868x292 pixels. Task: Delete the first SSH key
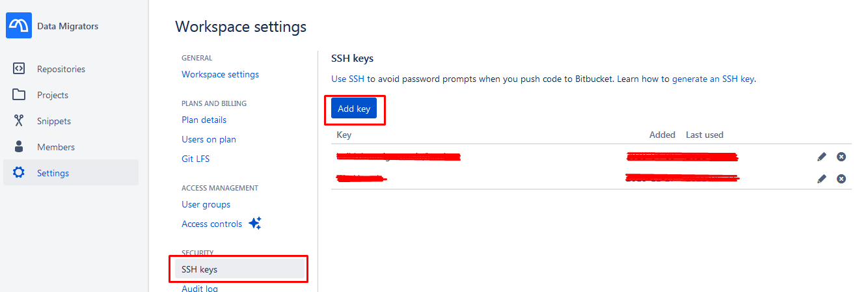pos(841,157)
